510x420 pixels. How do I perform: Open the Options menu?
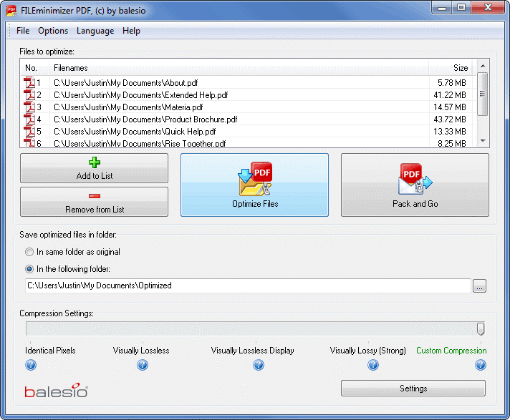click(x=53, y=31)
